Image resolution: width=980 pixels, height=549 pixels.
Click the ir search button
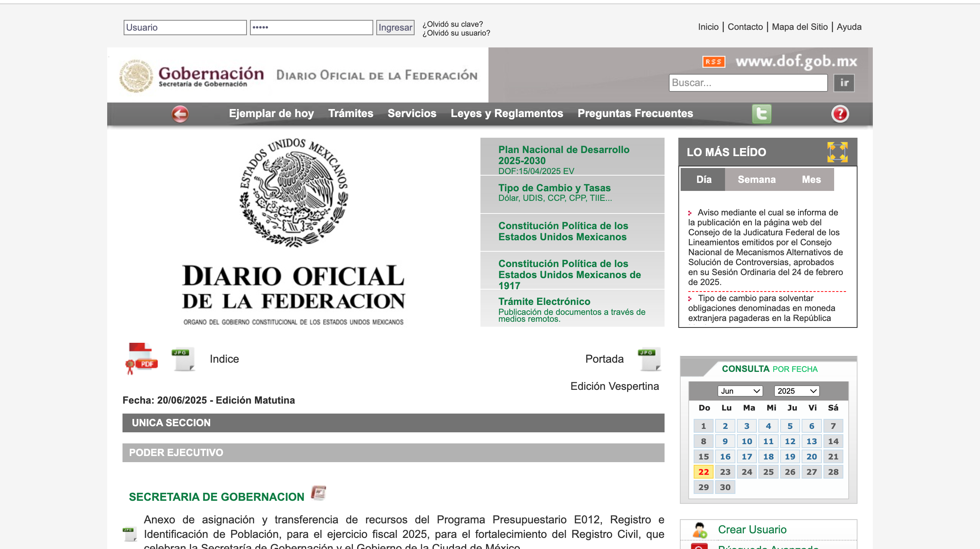[844, 83]
